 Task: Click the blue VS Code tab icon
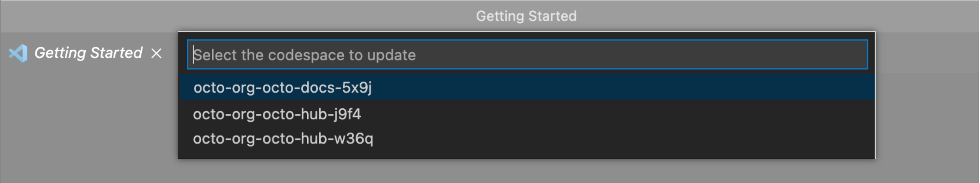coord(18,53)
